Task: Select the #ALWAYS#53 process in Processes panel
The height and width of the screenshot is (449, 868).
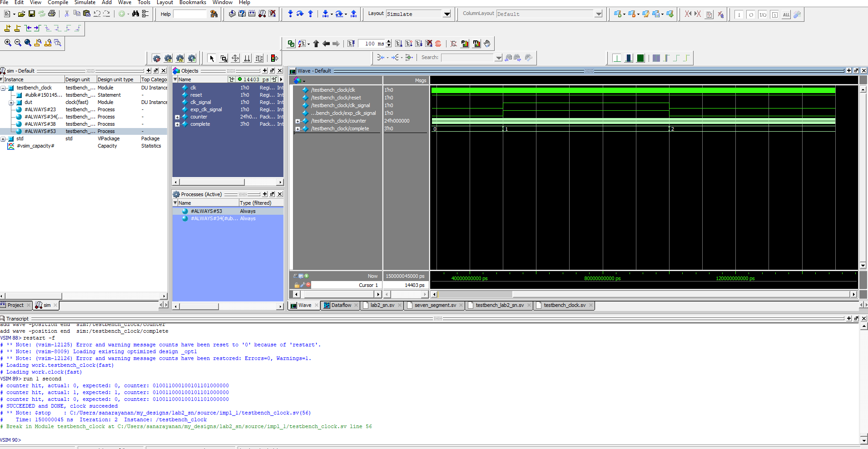Action: pos(206,211)
